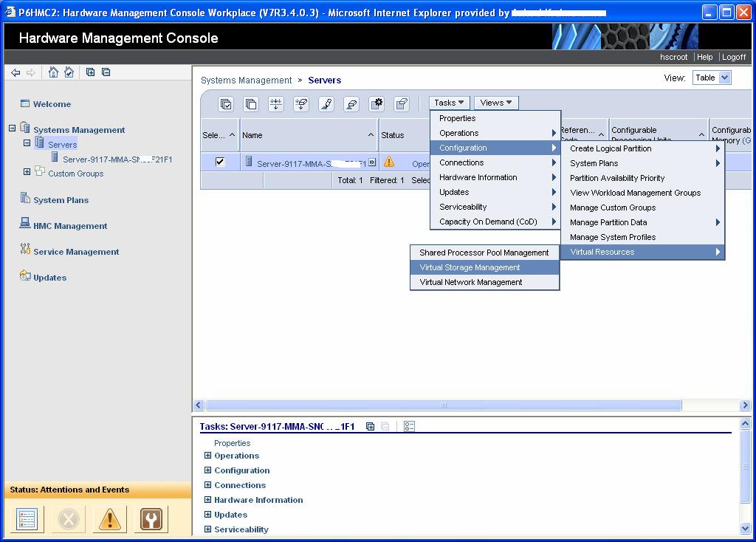Click Properties link in Tasks pad
The height and width of the screenshot is (542, 756).
[x=232, y=443]
